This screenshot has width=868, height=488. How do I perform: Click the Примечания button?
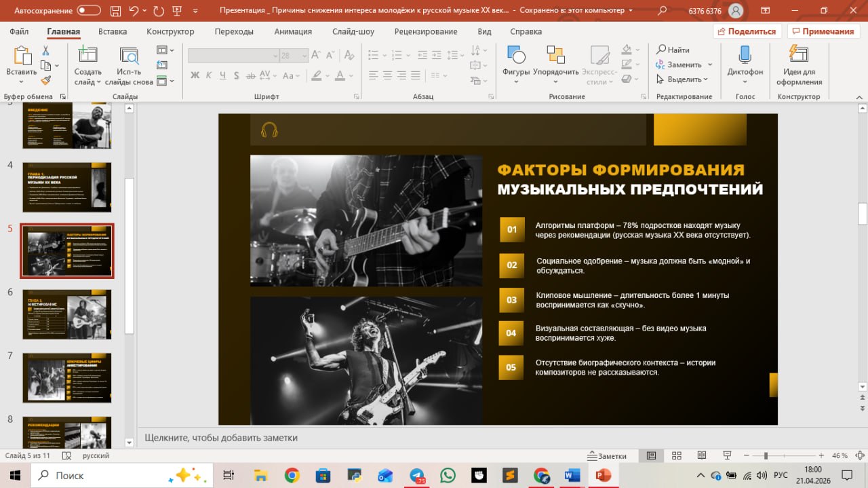tap(823, 31)
